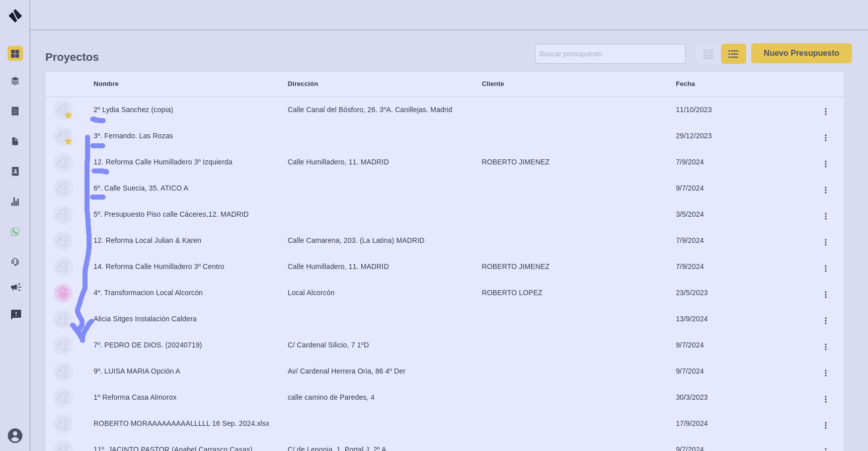Click client name ROBERTO LOPEZ
The width and height of the screenshot is (868, 451).
click(x=512, y=293)
